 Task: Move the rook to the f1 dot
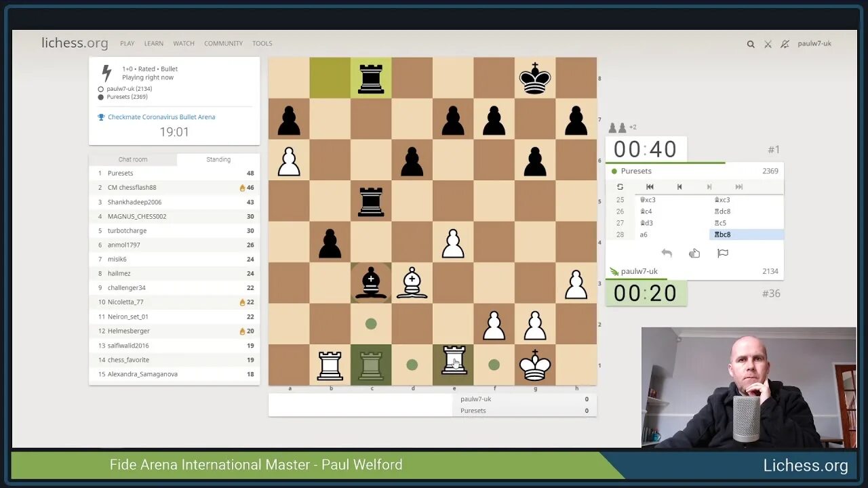(x=494, y=365)
